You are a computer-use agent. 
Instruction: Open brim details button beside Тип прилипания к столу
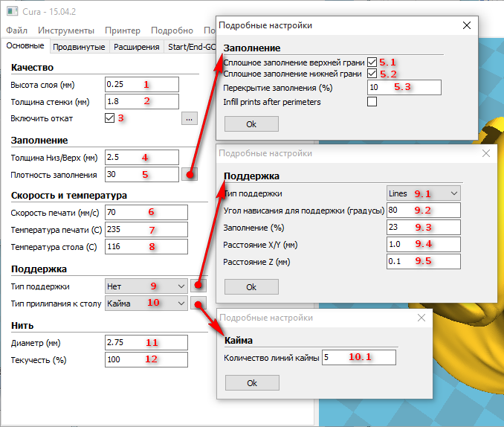[198, 303]
